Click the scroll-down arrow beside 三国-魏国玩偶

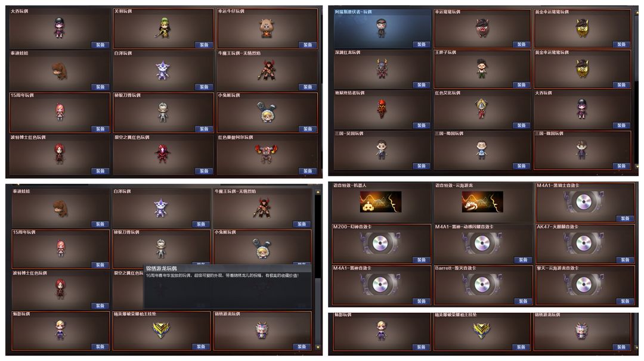pyautogui.click(x=637, y=167)
